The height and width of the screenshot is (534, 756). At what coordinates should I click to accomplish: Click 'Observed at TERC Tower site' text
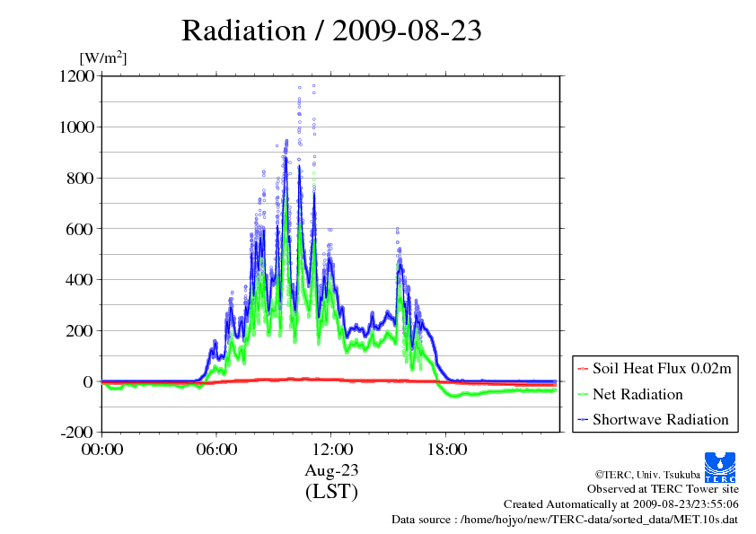point(663,489)
